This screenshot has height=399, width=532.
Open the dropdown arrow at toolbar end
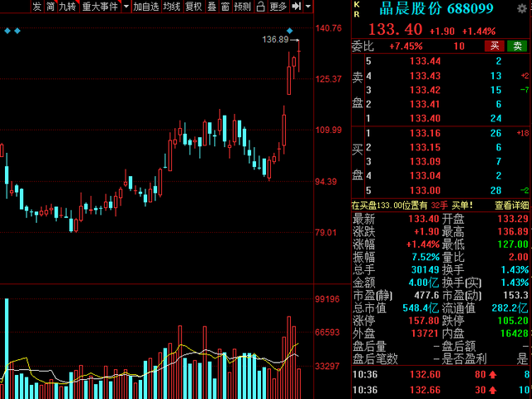tap(308, 6)
